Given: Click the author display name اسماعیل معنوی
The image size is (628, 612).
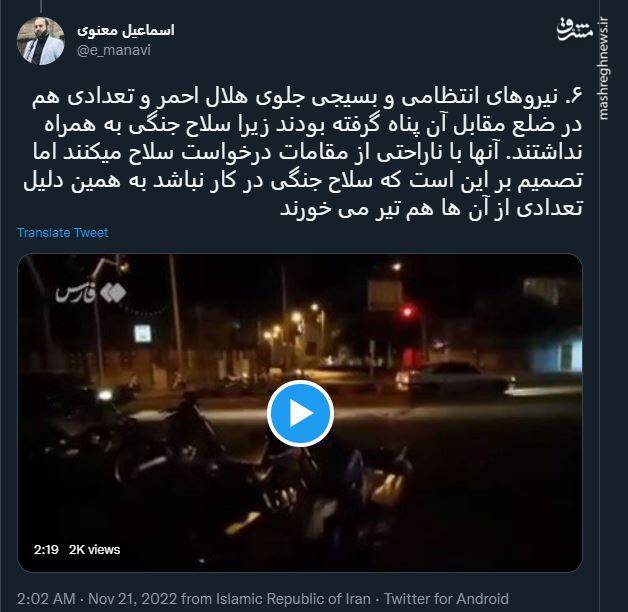Looking at the screenshot, I should coord(126,30).
